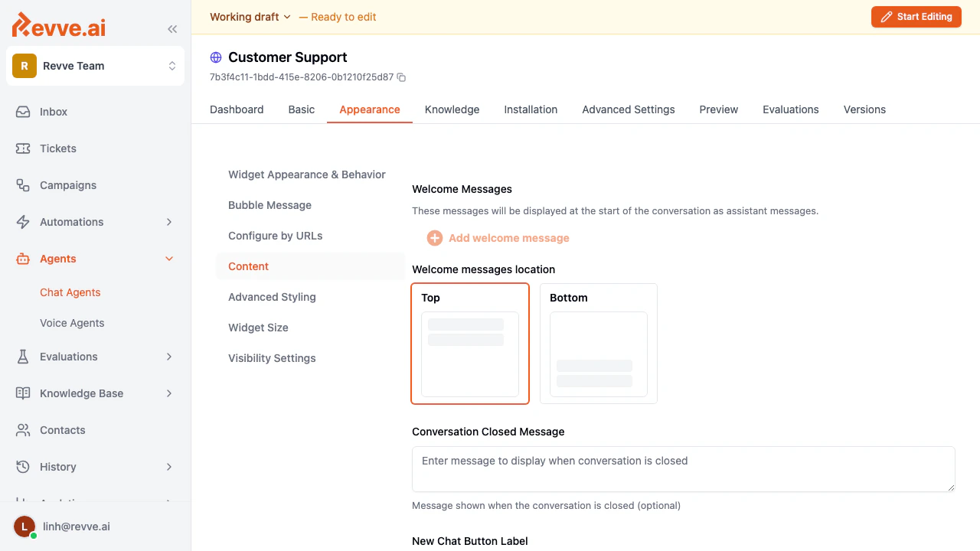Focus the Conversation Closed Message field
Image resolution: width=980 pixels, height=551 pixels.
point(684,469)
